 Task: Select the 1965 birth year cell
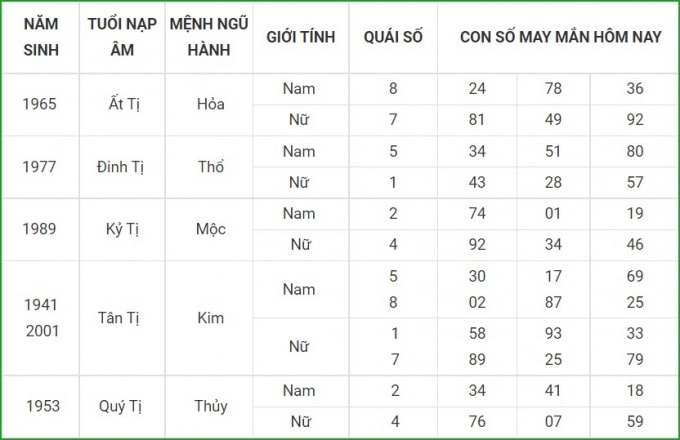tap(41, 104)
